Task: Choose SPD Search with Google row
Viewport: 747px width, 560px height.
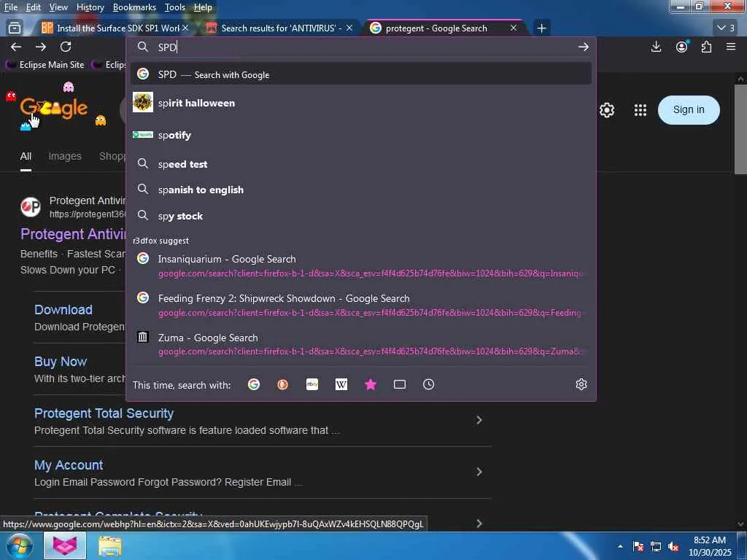Action: [x=360, y=74]
